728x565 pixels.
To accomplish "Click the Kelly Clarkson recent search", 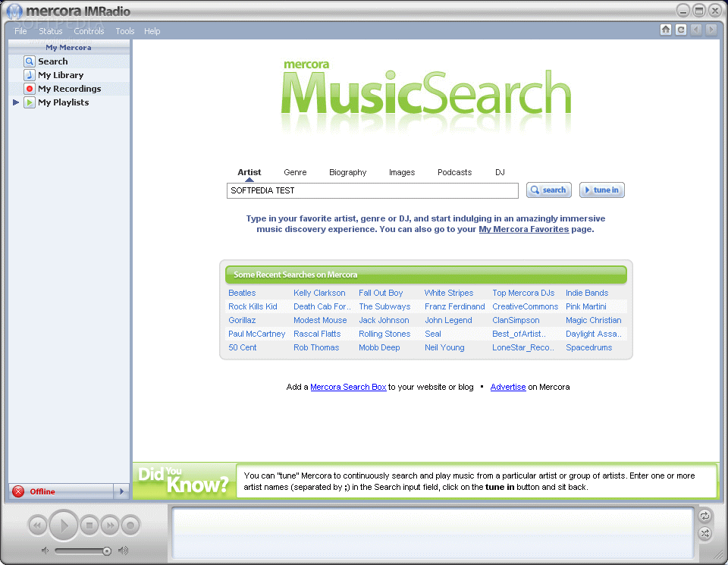I will pos(319,293).
